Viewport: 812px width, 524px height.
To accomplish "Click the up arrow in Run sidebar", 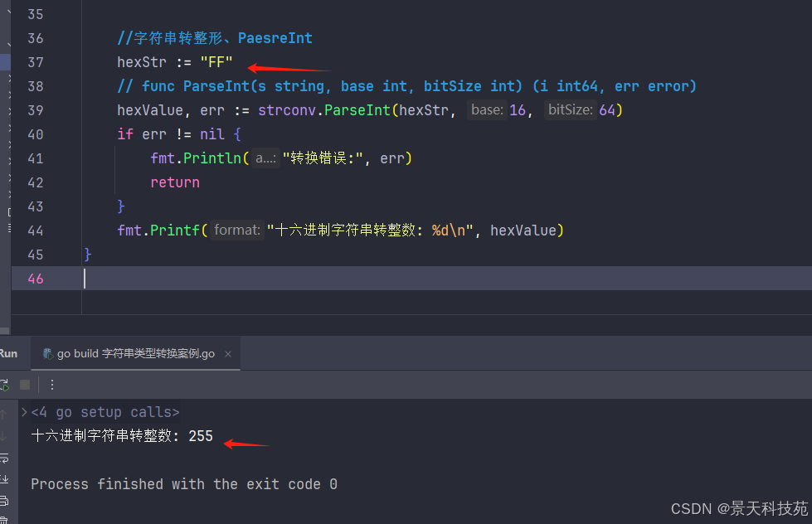I will point(4,413).
